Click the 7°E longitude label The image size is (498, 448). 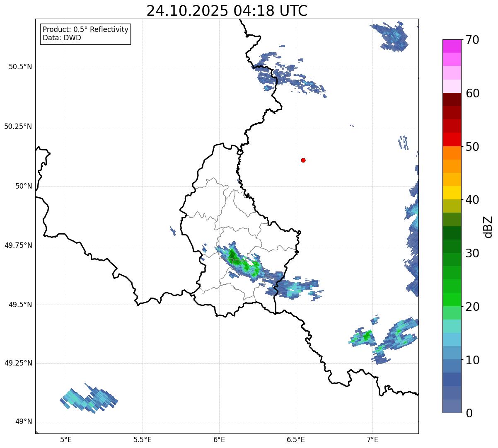coord(372,439)
